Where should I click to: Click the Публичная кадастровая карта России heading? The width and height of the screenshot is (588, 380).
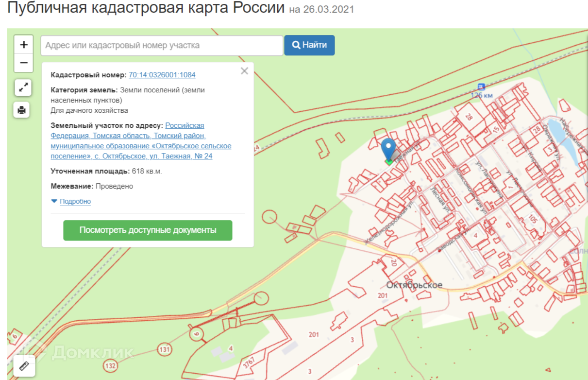click(x=146, y=8)
